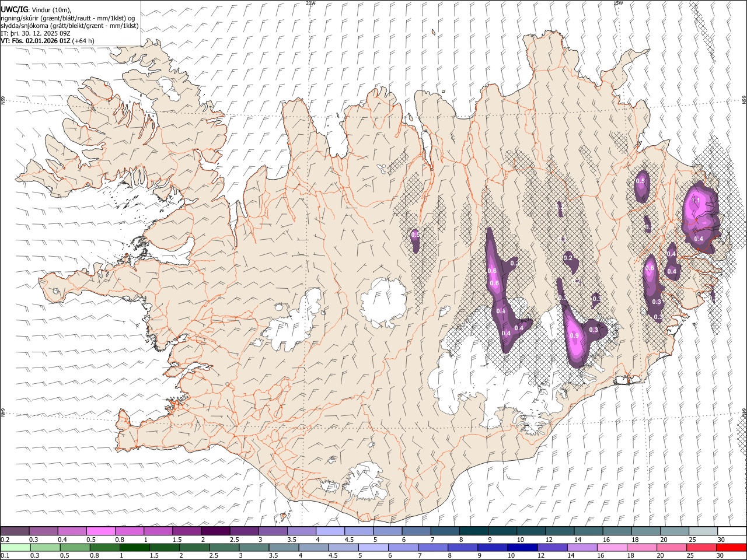Select upper legend white swatch at 30
This screenshot has width=747, height=560.
coord(732,531)
